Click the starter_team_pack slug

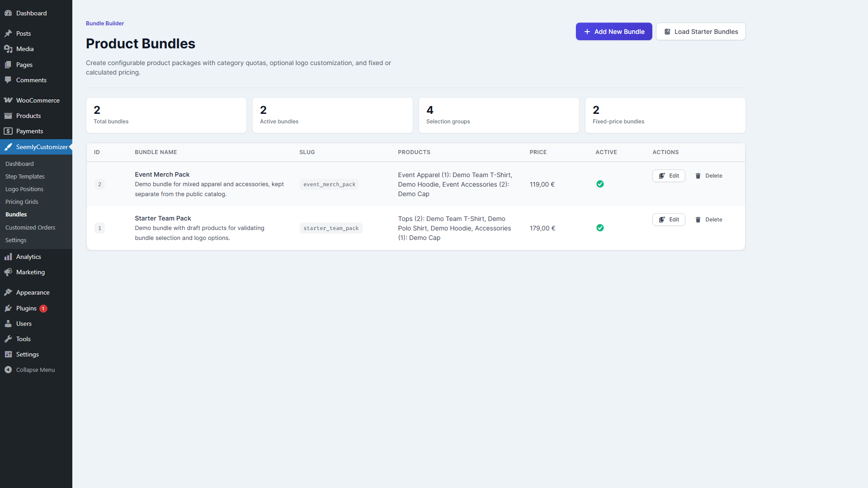331,228
